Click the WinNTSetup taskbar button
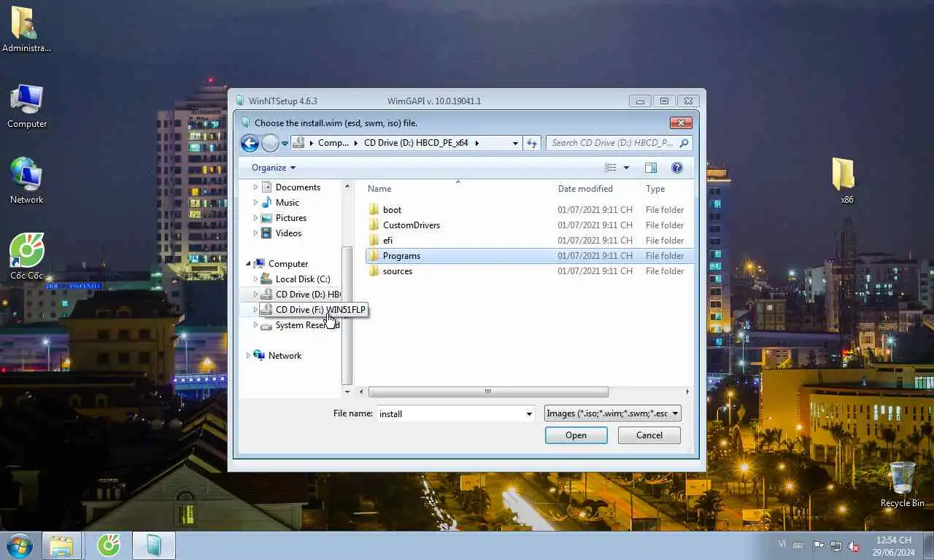 coord(154,545)
